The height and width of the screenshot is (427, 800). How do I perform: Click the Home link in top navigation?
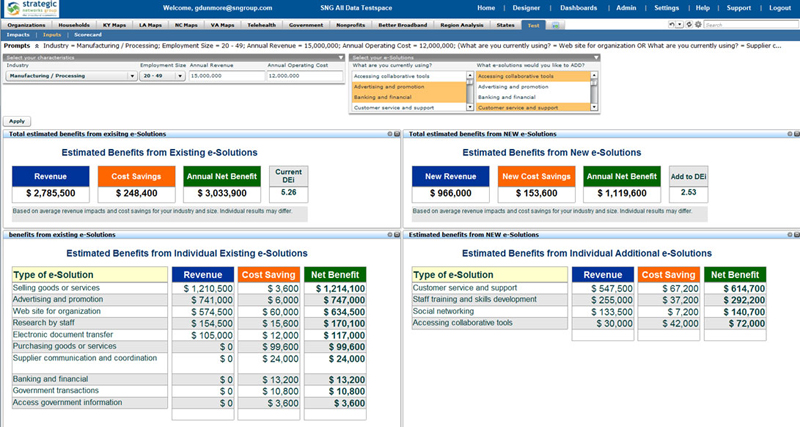click(x=486, y=8)
